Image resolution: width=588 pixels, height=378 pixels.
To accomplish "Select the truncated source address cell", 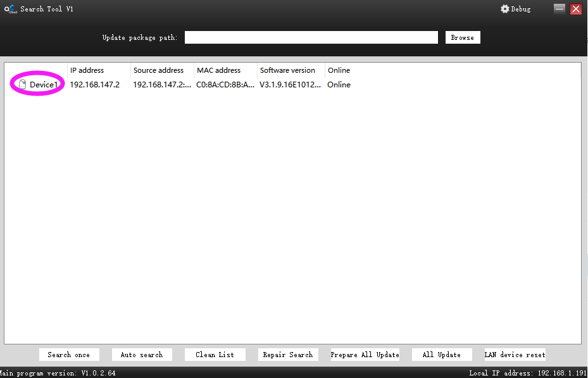I will 162,85.
